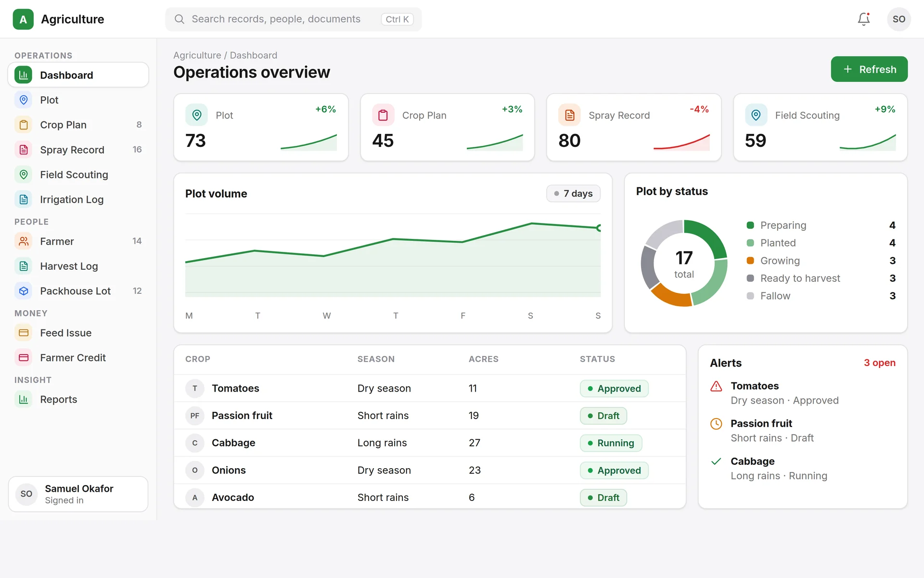Screen dimensions: 924x578
Task: Click the Plot pin icon in the sidebar
Action: pos(24,100)
